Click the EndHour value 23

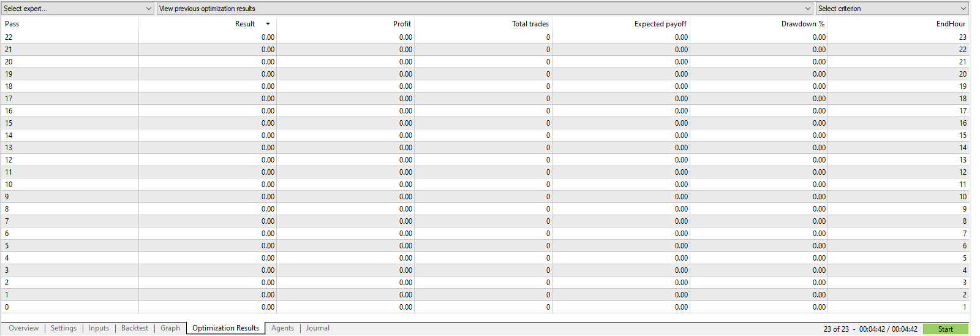point(962,37)
